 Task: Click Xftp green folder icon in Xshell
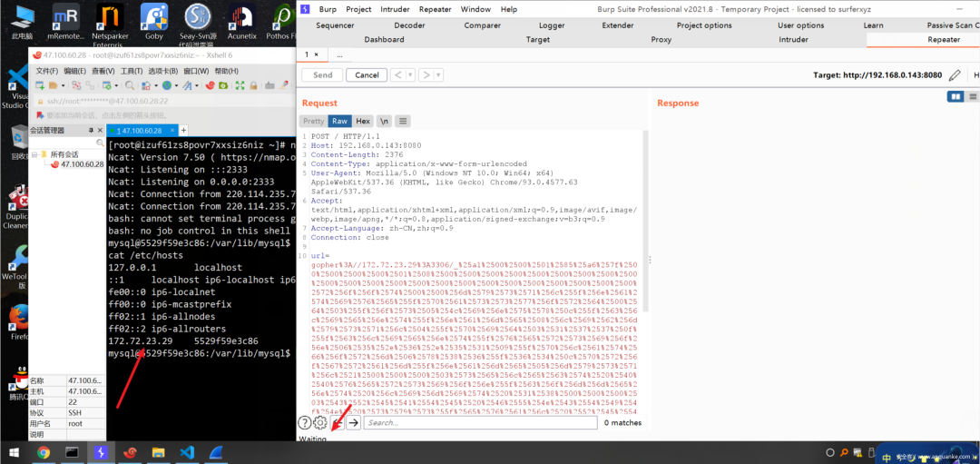pos(223,85)
